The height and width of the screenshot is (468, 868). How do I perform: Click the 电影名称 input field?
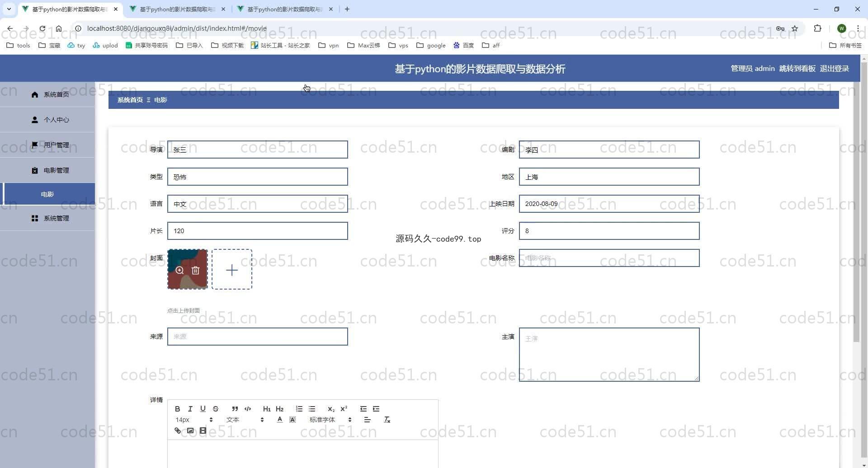click(609, 258)
